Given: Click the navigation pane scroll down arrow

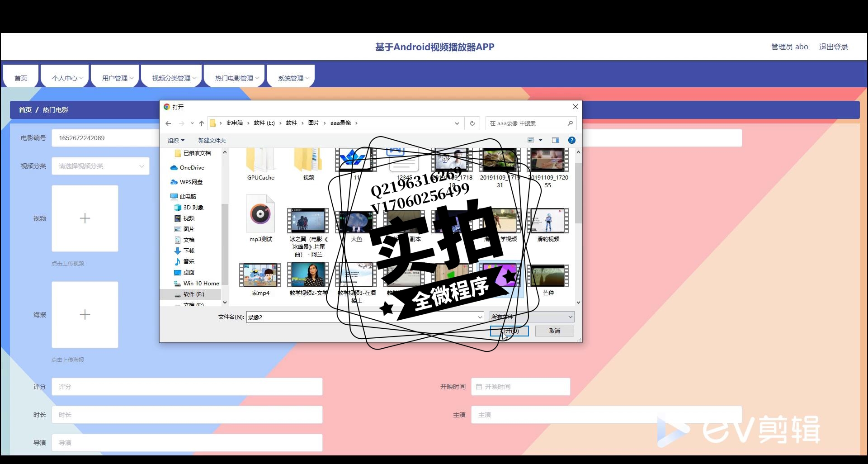Looking at the screenshot, I should 225,302.
